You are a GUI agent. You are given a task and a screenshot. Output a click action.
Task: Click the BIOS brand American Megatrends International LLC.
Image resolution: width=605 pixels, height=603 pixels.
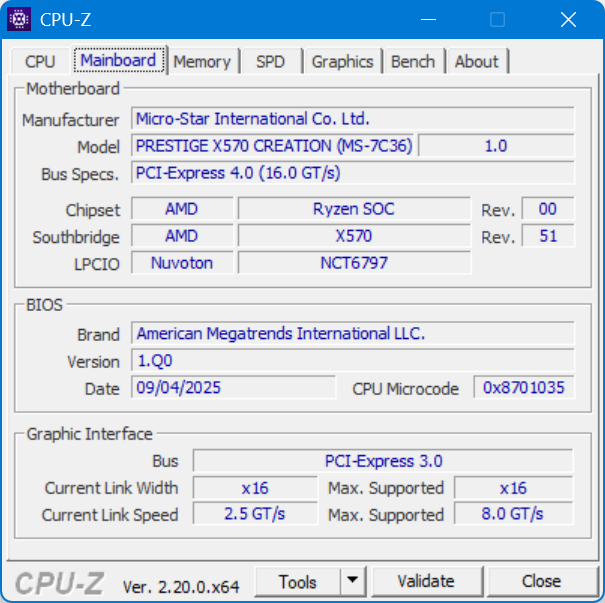point(352,334)
